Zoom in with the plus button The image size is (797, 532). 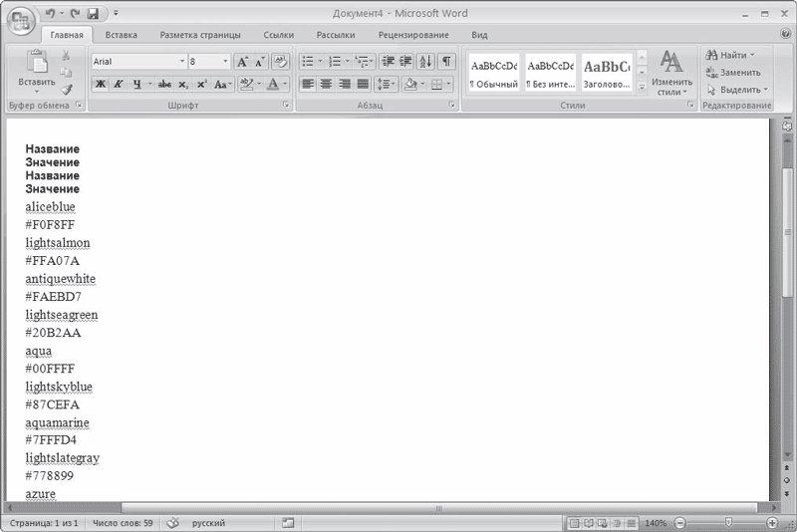pos(771,523)
